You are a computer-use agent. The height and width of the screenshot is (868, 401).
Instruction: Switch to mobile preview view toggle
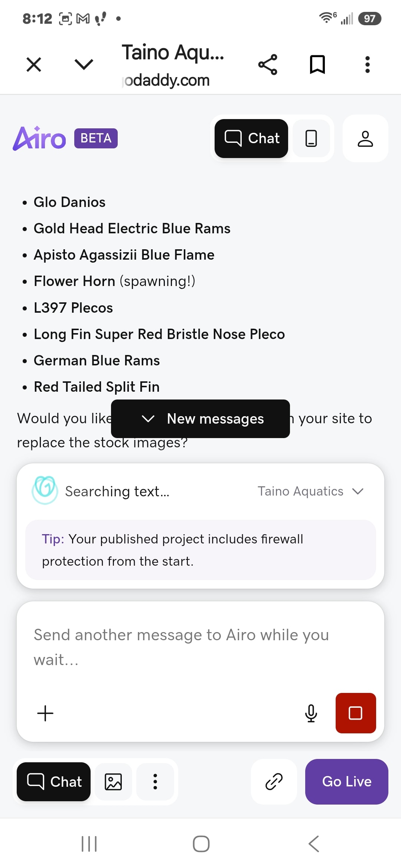click(x=311, y=138)
